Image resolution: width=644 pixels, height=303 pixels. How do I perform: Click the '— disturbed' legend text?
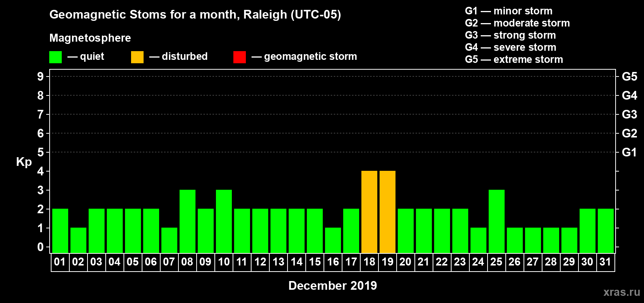[x=178, y=56]
